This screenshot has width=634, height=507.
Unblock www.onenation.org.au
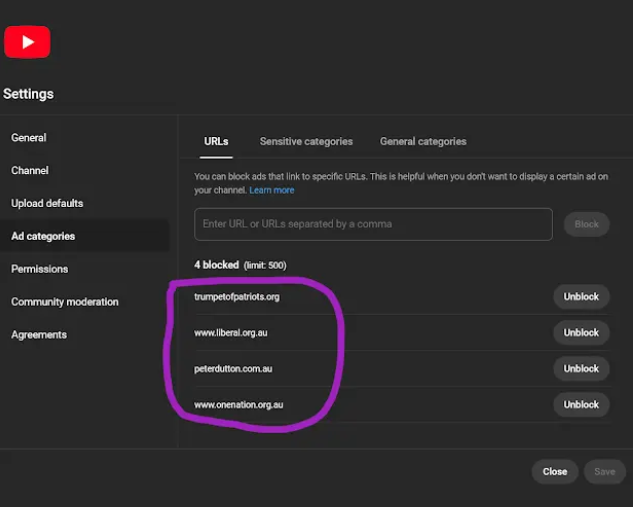[581, 405]
